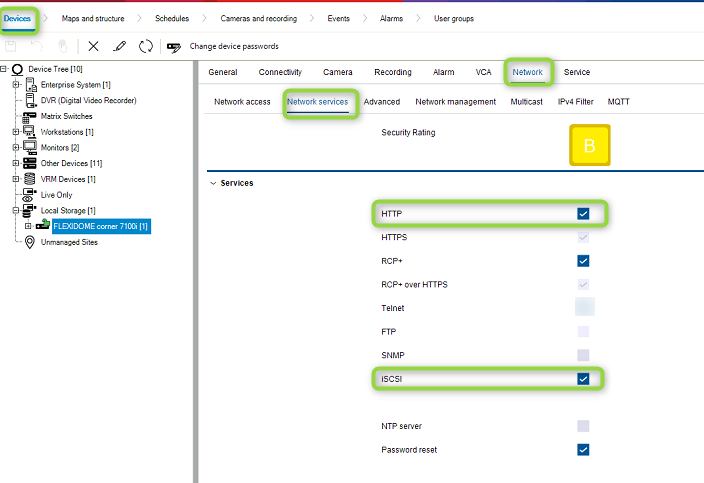
Task: Collapse the Services section chevron
Action: pyautogui.click(x=213, y=183)
